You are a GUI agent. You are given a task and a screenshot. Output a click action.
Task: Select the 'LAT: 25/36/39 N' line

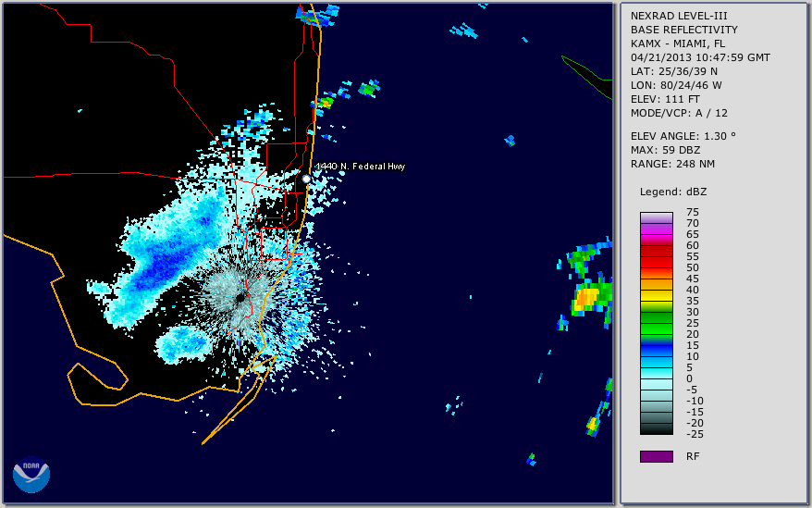point(674,71)
